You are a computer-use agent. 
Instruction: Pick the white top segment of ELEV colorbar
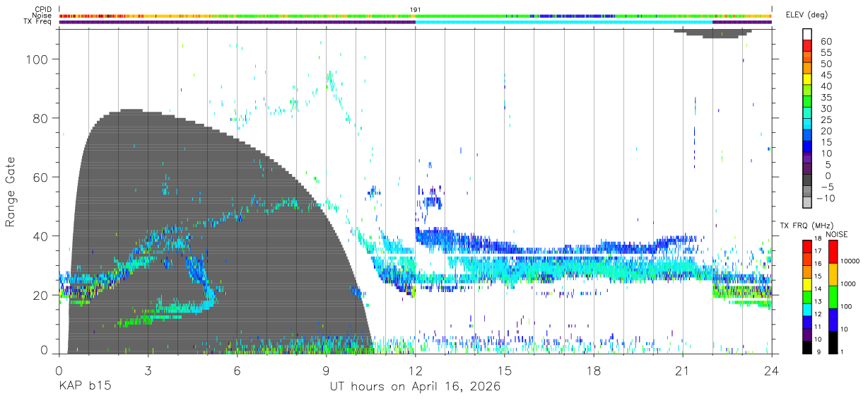pos(807,34)
